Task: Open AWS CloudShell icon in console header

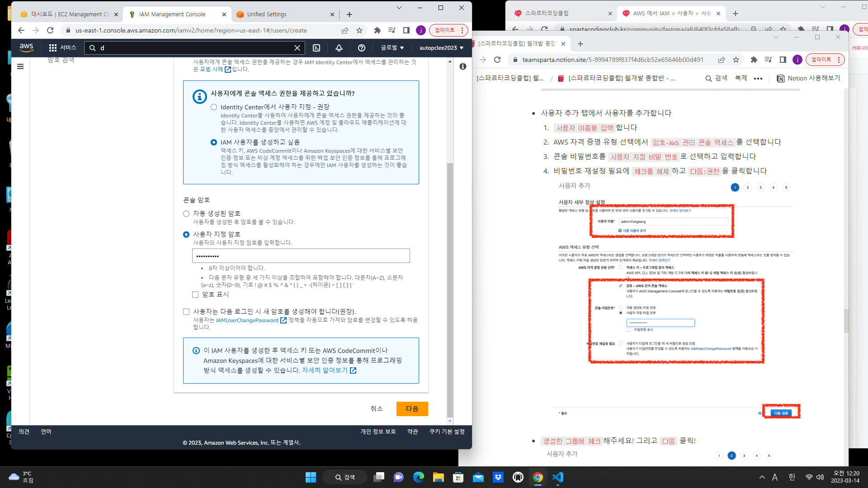Action: (316, 48)
